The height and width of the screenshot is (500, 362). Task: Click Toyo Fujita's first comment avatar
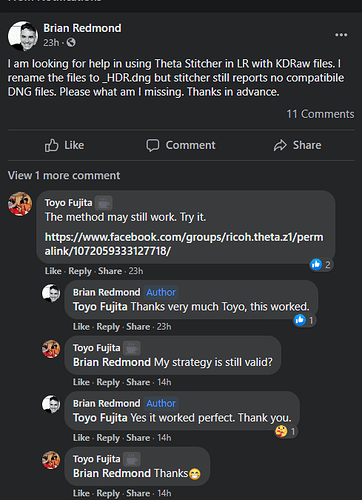[20, 204]
